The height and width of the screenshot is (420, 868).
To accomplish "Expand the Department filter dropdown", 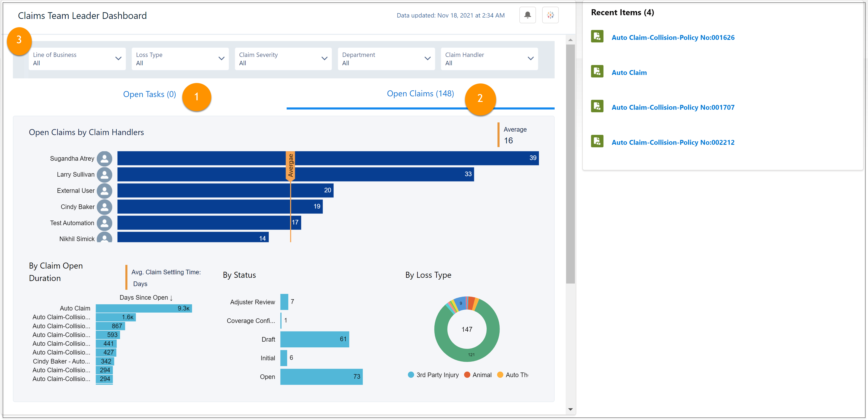I will pyautogui.click(x=386, y=59).
